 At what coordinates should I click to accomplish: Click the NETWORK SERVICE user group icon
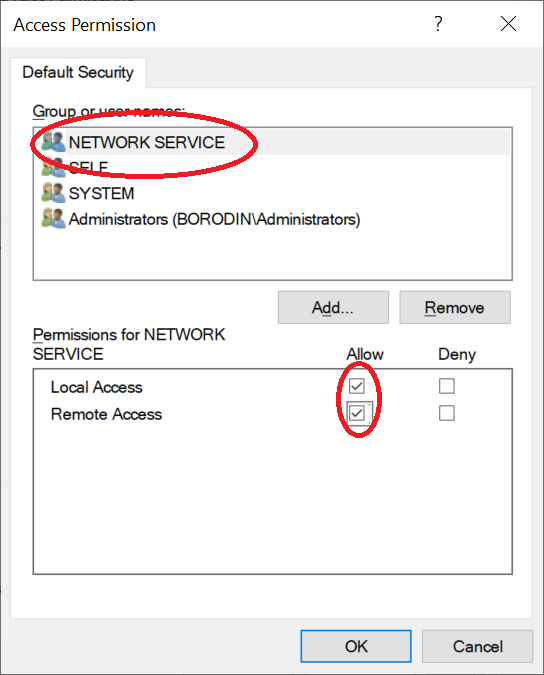53,142
